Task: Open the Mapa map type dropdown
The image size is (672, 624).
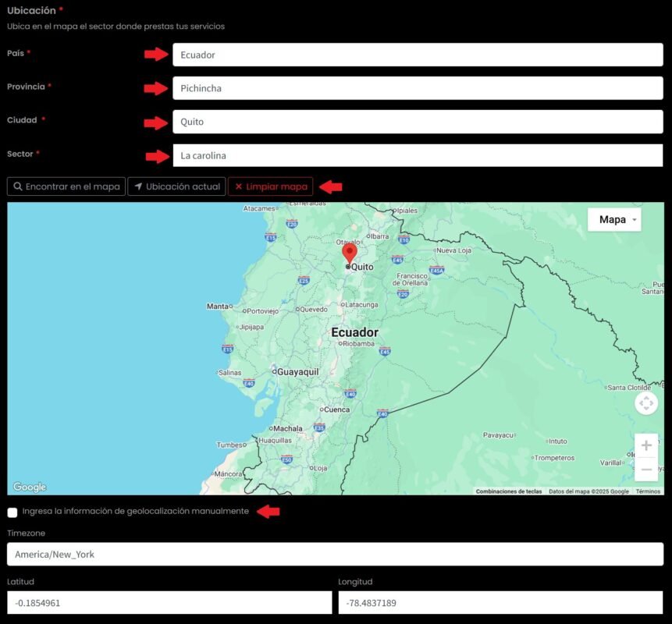Action: click(x=614, y=220)
